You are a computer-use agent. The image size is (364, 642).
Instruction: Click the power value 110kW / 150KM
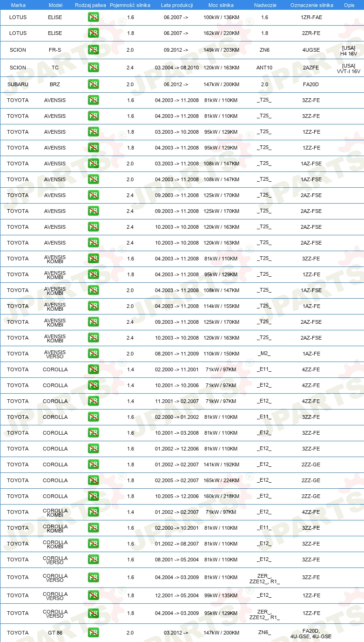pyautogui.click(x=222, y=354)
